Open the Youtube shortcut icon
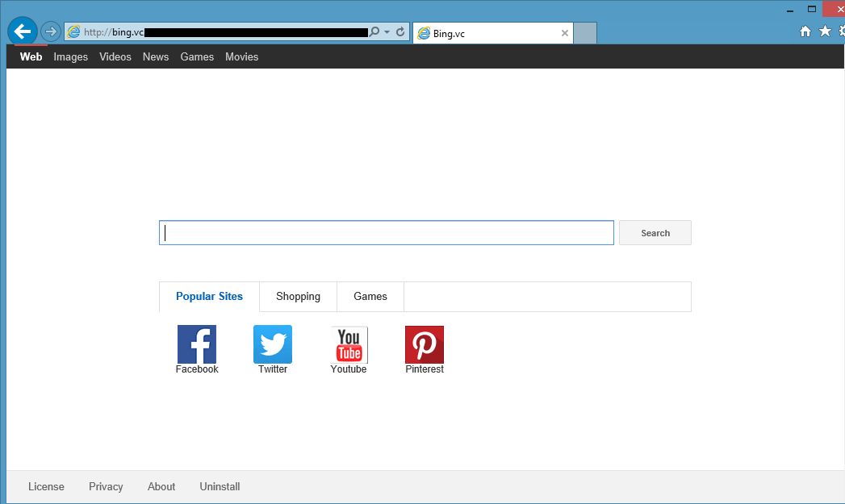 (349, 344)
